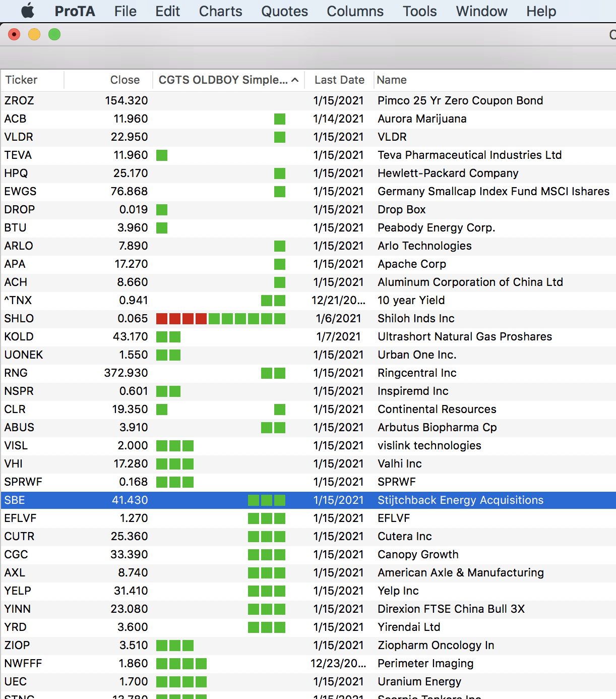Click the ^TNX ticker

coord(18,300)
